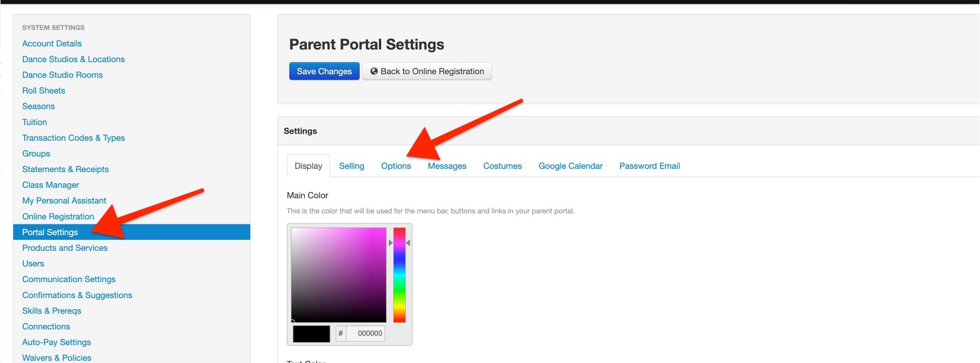Open Products and Services settings
Image resolution: width=980 pixels, height=363 pixels.
[x=65, y=248]
